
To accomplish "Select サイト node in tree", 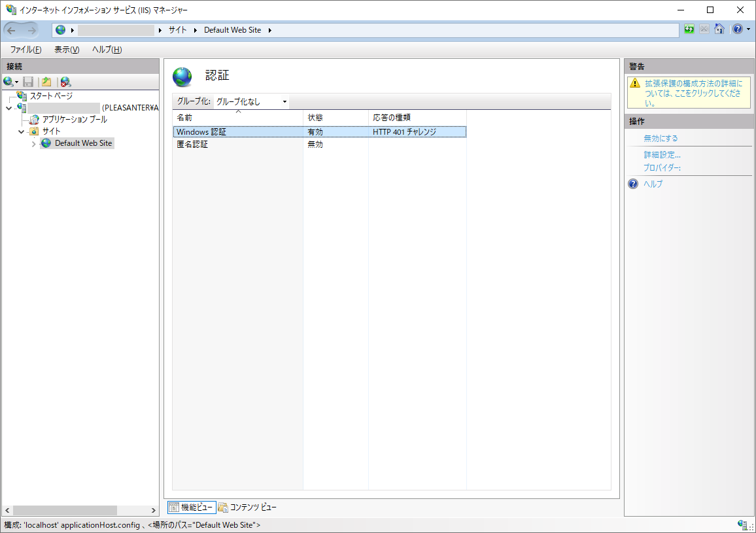I will (51, 131).
